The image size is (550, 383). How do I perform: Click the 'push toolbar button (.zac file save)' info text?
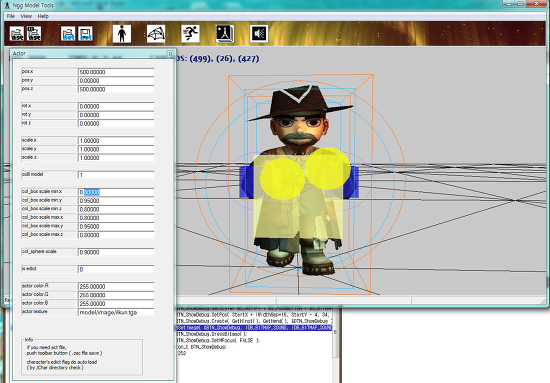pos(64,353)
